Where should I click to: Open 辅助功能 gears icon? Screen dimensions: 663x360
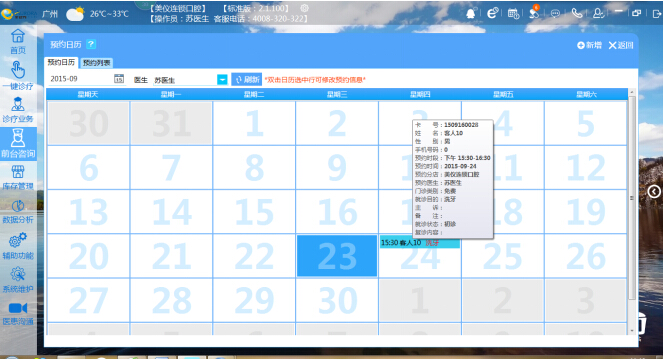click(x=18, y=240)
